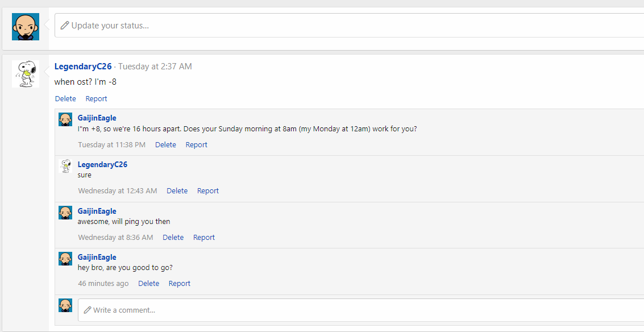The width and height of the screenshot is (644, 332).
Task: Click small Snoopy avatar on "sure" reply
Action: [x=65, y=166]
